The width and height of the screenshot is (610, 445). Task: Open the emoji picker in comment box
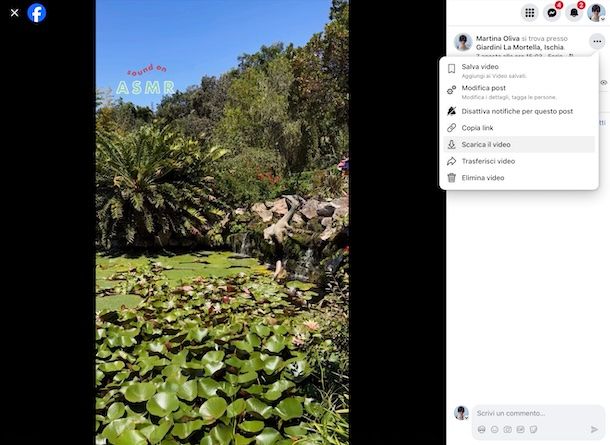(494, 429)
